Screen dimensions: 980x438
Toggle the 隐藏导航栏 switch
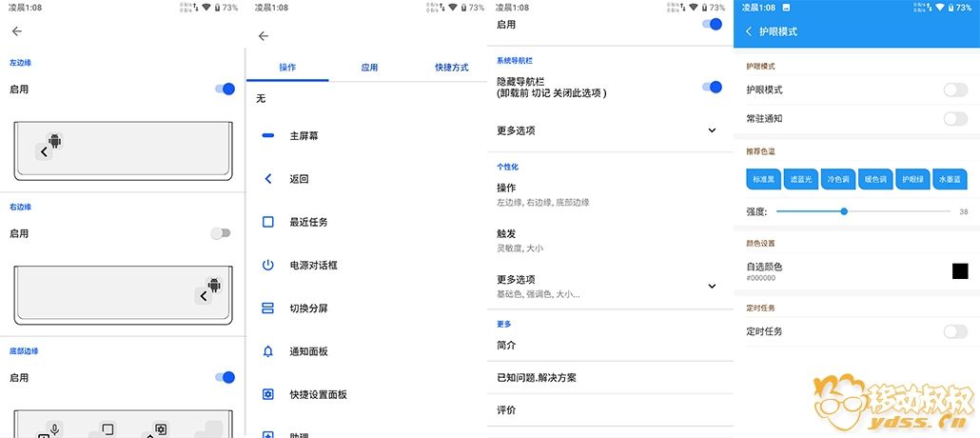point(711,88)
